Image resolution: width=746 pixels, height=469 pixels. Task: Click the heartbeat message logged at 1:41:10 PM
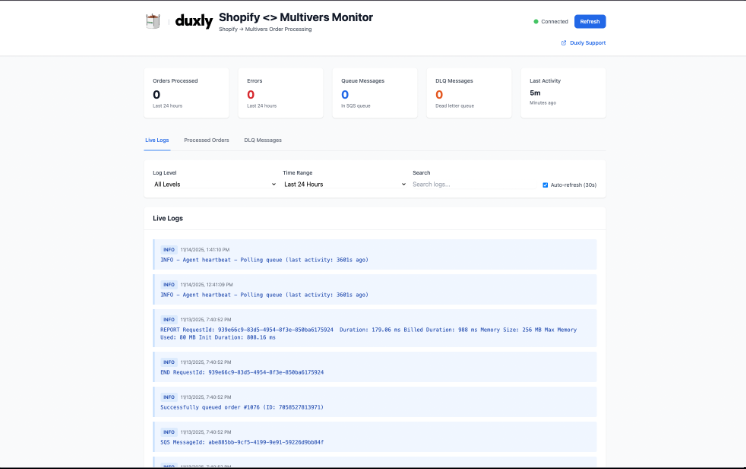tap(264, 260)
